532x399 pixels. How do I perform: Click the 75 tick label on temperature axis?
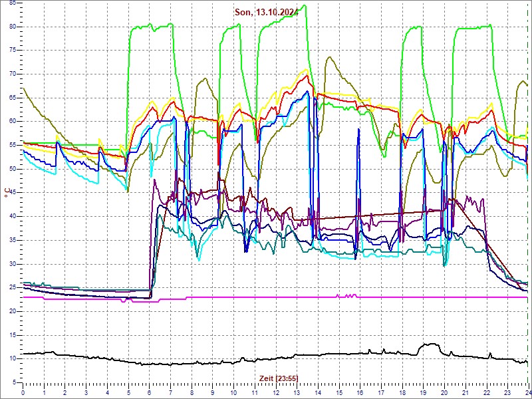(12, 51)
